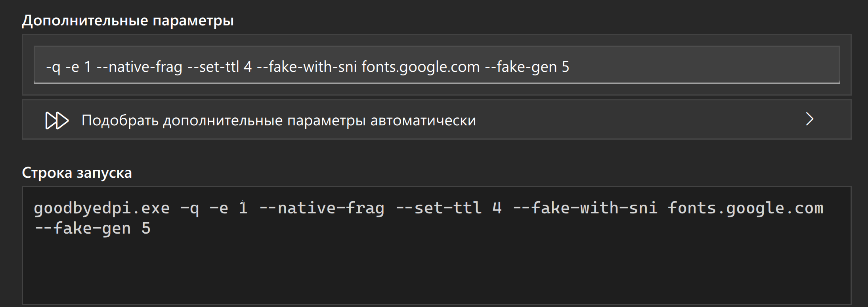Click the empty area below the launch string text
Viewport: 868px width, 307px height.
(x=436, y=270)
